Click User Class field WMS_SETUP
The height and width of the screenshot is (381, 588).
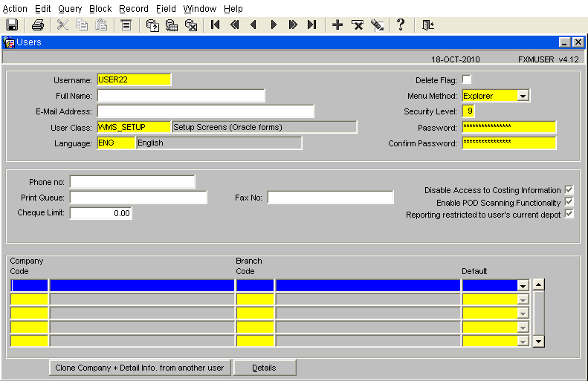coord(134,127)
